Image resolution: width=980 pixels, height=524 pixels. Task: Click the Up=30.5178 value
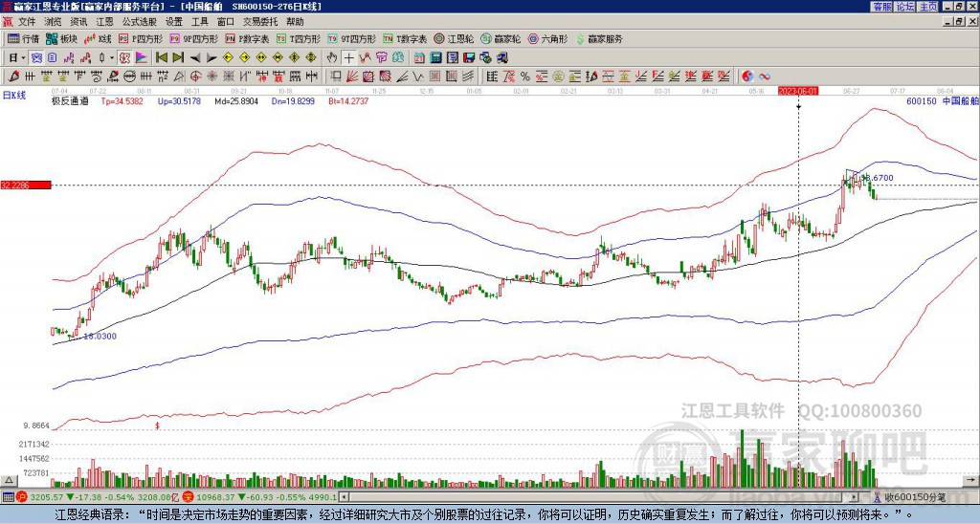point(179,100)
